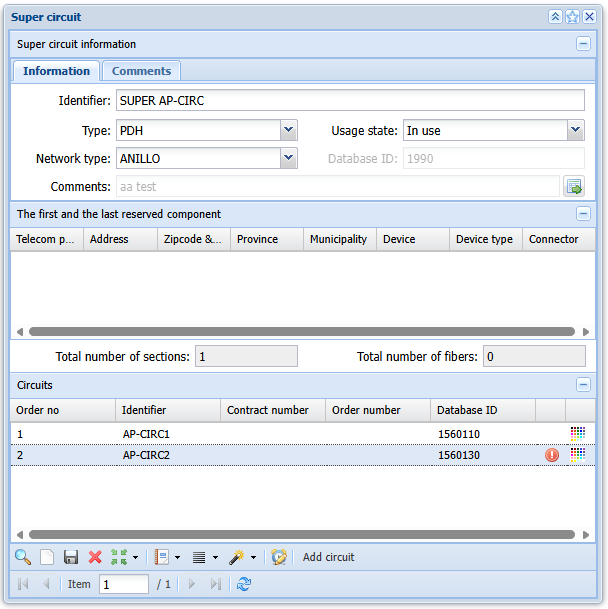Create new record with blank page icon
The width and height of the screenshot is (608, 609).
tap(47, 557)
